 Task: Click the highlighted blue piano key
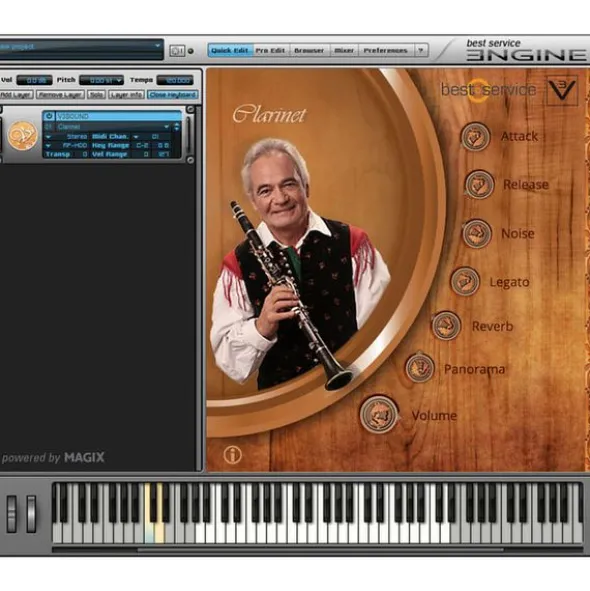coord(150,532)
